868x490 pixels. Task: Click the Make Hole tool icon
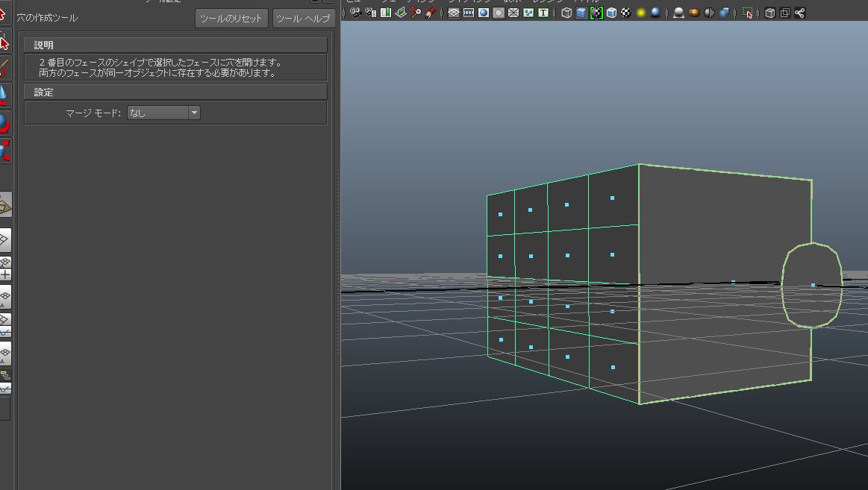click(x=4, y=204)
